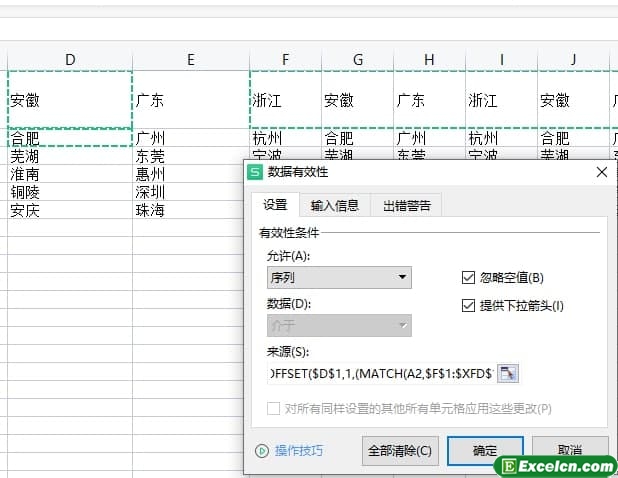
Task: Toggle the 忽略空值 checkbox
Action: click(x=469, y=278)
